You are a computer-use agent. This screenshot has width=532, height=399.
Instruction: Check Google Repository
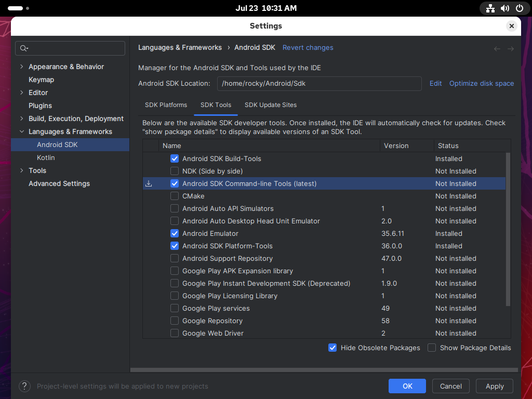coord(175,321)
